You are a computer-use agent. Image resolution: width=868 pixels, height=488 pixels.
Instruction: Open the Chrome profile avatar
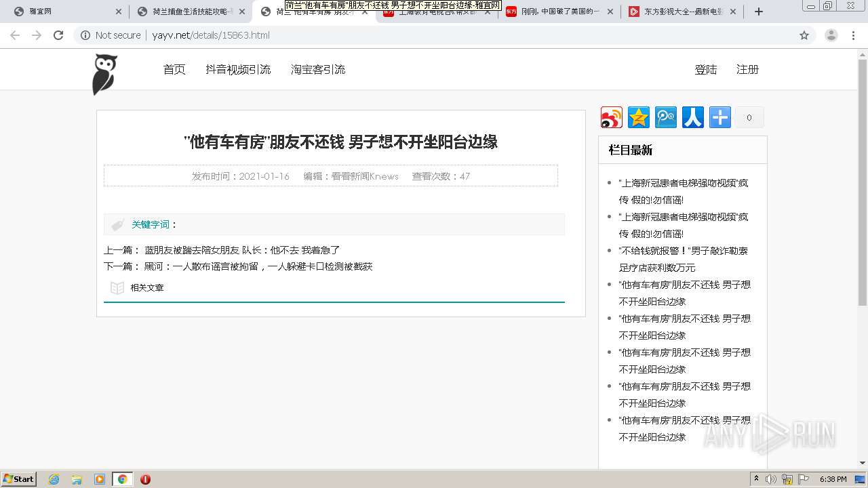(x=831, y=35)
